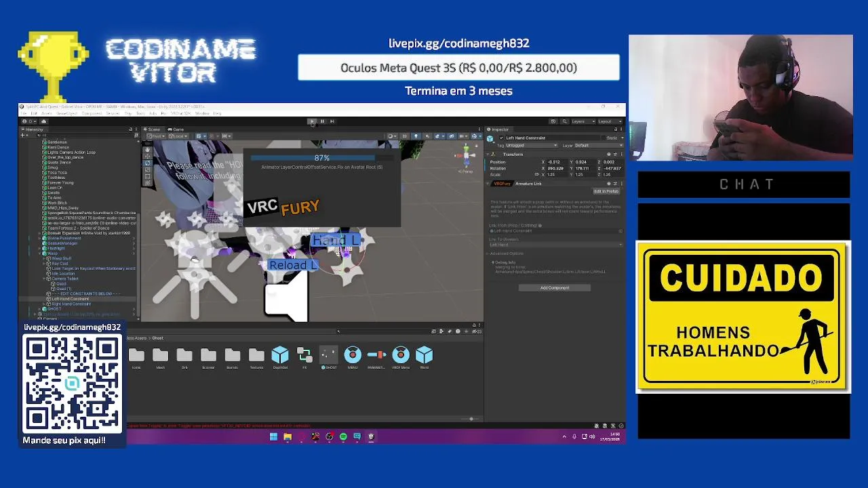Select Right Hand Constraint in Hierarchy
This screenshot has width=868, height=488.
71,304
